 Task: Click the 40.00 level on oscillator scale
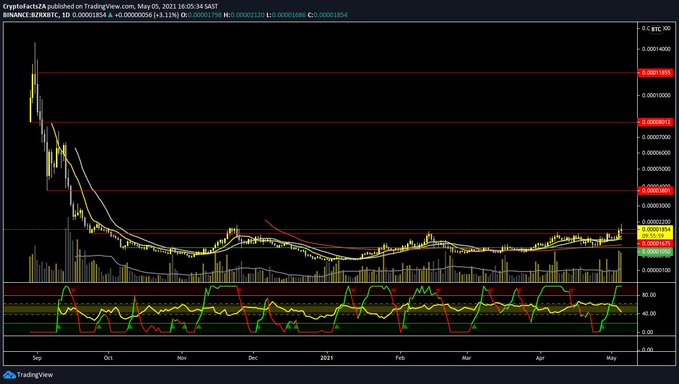coord(649,313)
